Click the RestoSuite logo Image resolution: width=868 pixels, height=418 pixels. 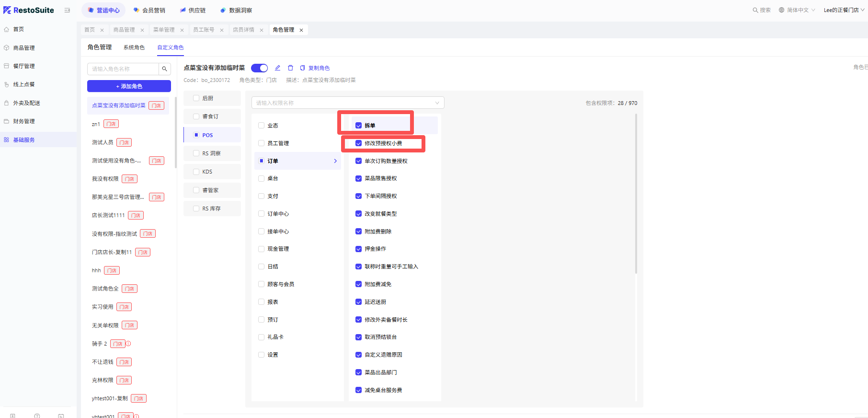pyautogui.click(x=29, y=10)
